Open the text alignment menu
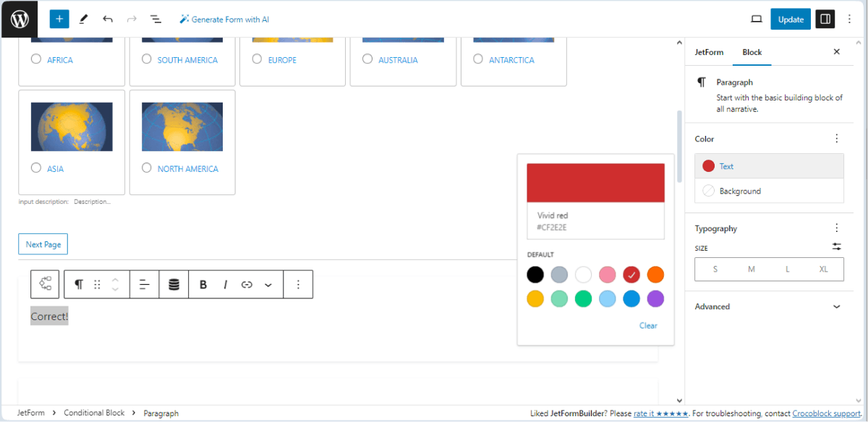This screenshot has width=868, height=422. pyautogui.click(x=145, y=285)
